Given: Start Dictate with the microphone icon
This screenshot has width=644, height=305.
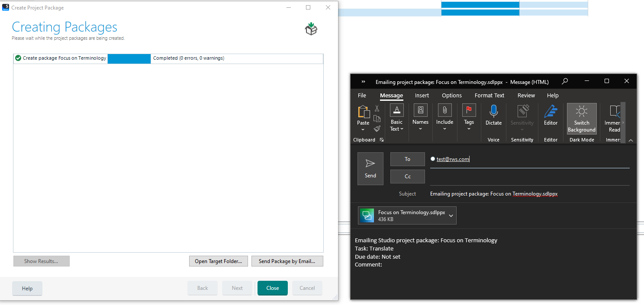Looking at the screenshot, I should click(493, 111).
